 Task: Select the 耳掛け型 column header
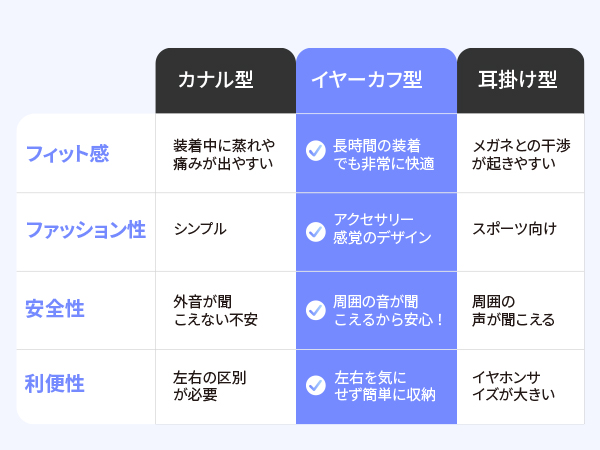click(x=520, y=81)
